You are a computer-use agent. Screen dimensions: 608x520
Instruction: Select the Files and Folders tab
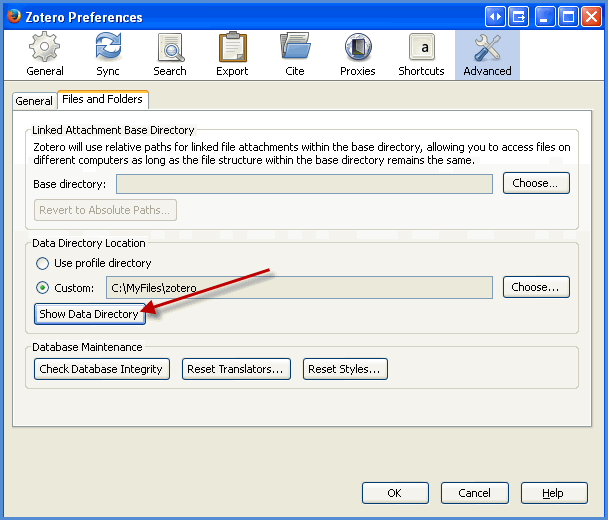pos(102,99)
